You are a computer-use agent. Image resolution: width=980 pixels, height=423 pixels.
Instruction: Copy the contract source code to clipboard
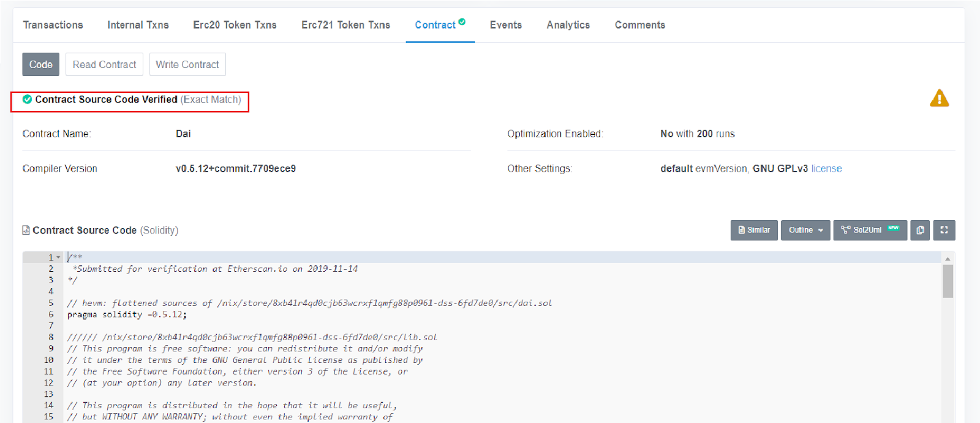[920, 230]
